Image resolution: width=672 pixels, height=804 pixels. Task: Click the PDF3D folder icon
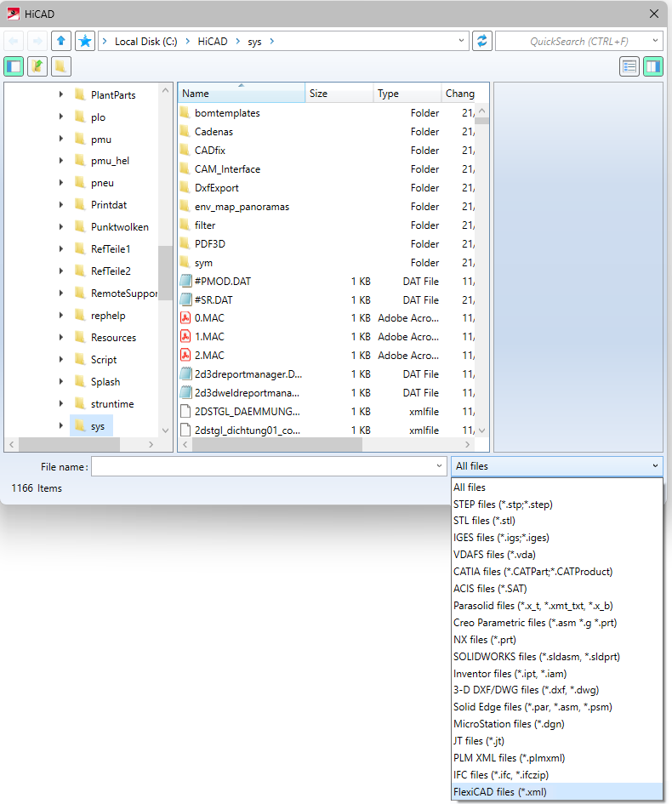click(185, 243)
